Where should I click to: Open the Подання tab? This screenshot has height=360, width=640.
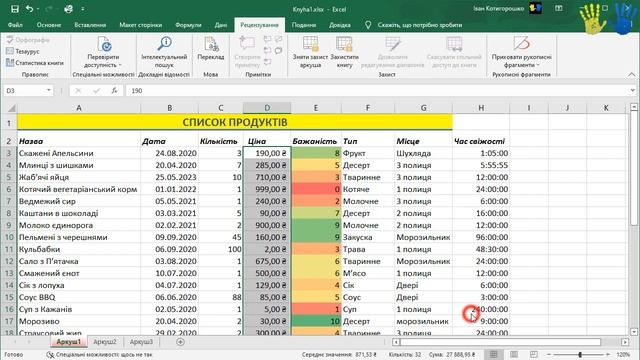coord(304,25)
